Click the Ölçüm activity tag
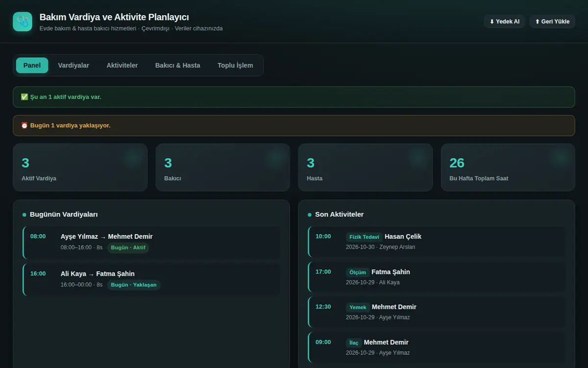The height and width of the screenshot is (368, 588). pos(358,272)
